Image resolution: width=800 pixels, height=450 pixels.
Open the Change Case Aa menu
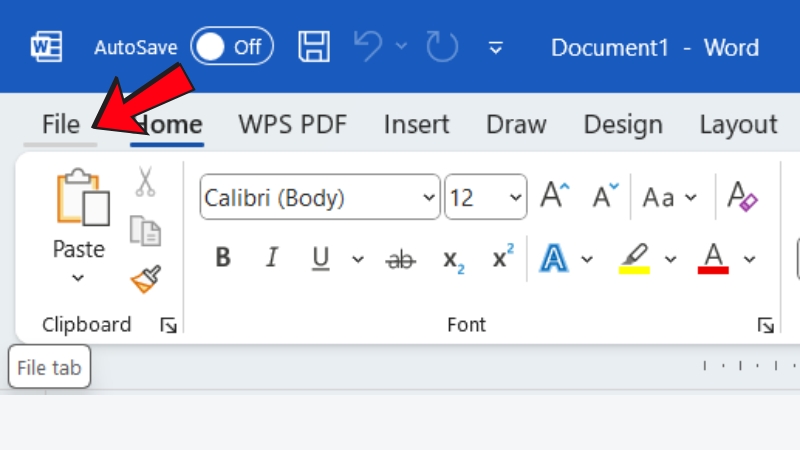click(x=669, y=197)
